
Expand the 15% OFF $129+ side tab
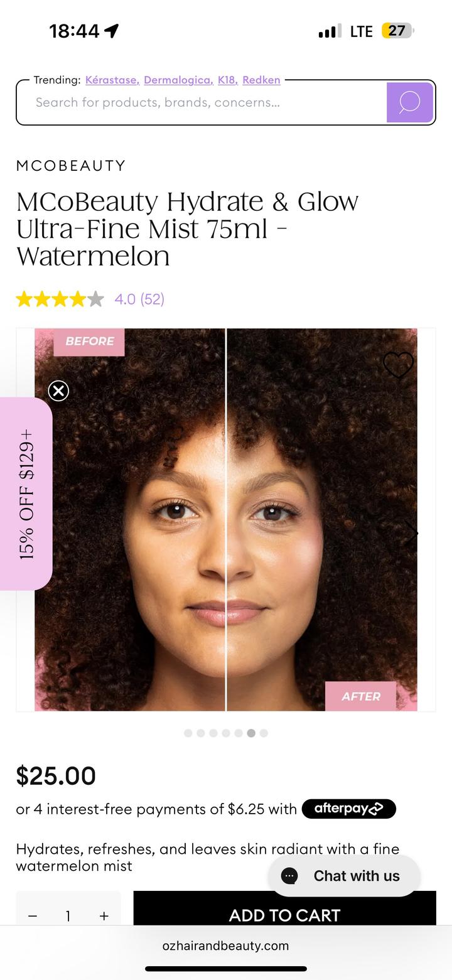point(26,494)
